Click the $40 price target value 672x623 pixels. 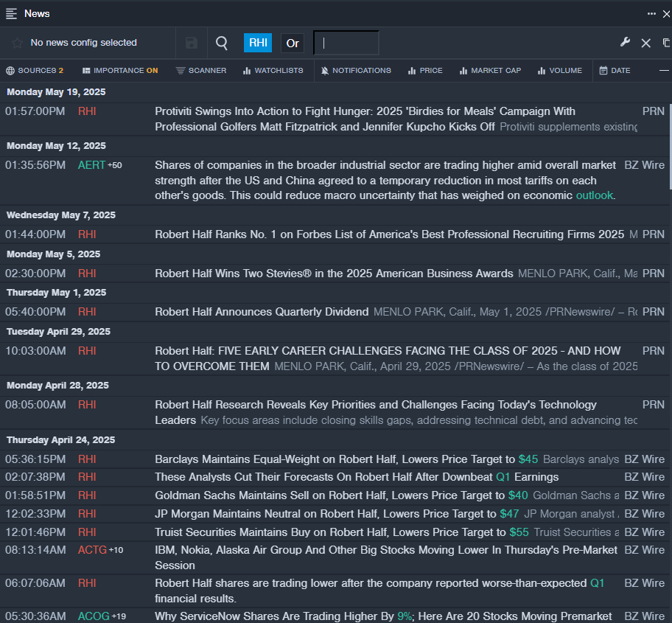pos(518,495)
